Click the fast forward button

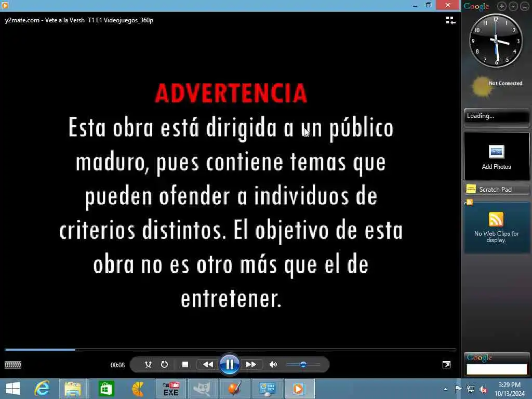tap(251, 365)
